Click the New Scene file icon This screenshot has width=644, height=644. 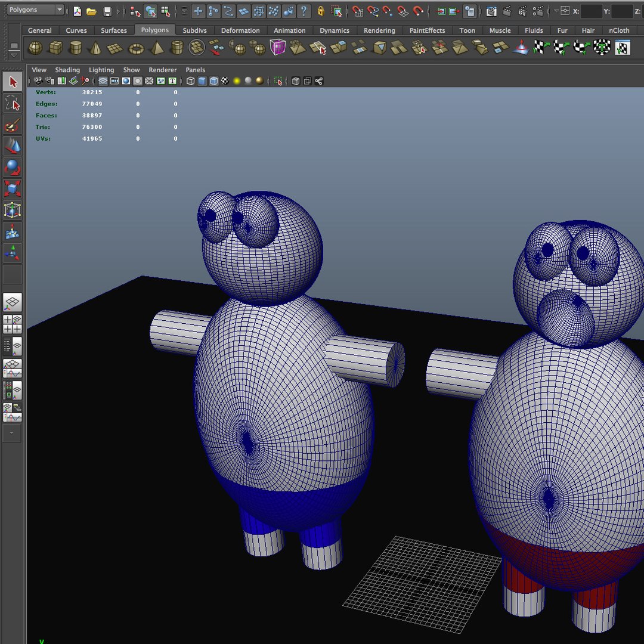tap(77, 11)
